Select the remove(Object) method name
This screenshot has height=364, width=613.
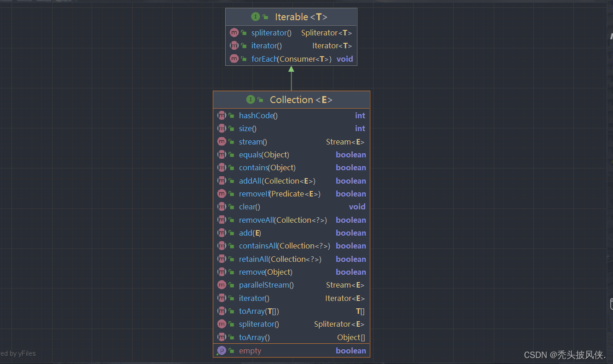[266, 272]
